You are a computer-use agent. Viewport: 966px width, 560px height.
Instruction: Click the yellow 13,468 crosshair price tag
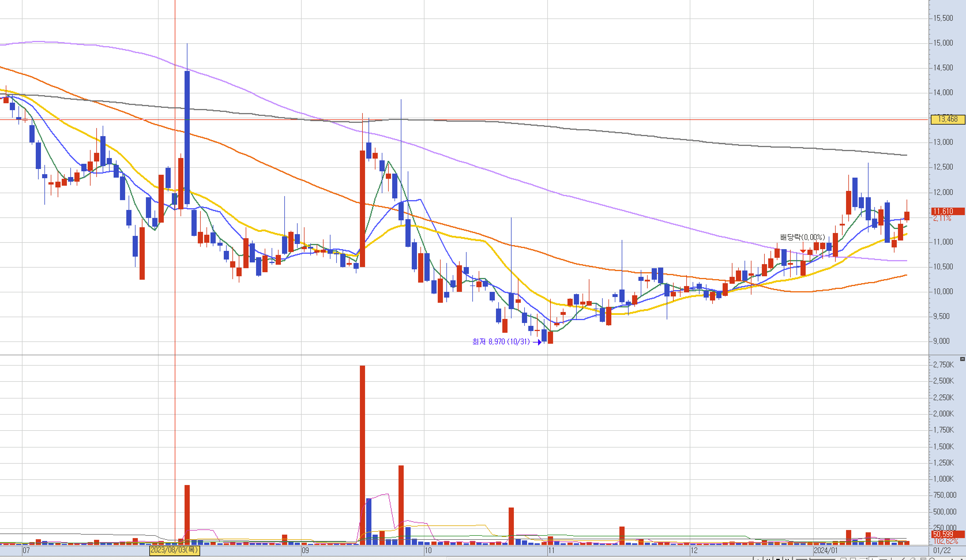pos(948,119)
